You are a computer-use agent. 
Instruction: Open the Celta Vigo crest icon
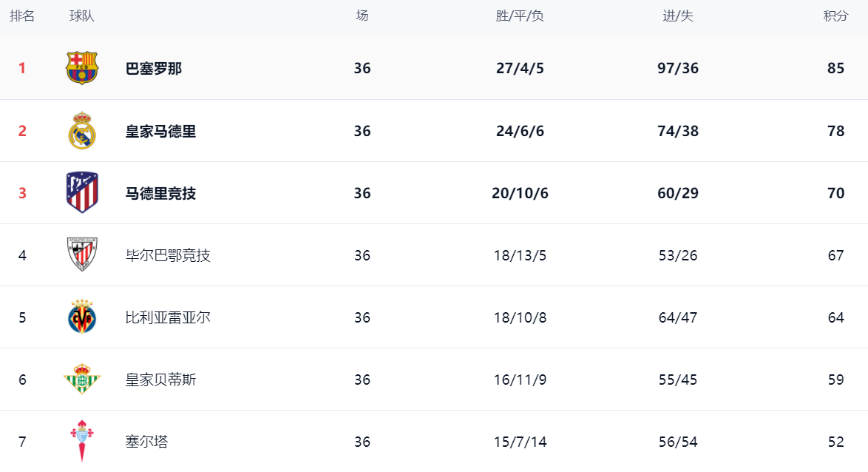[x=82, y=441]
